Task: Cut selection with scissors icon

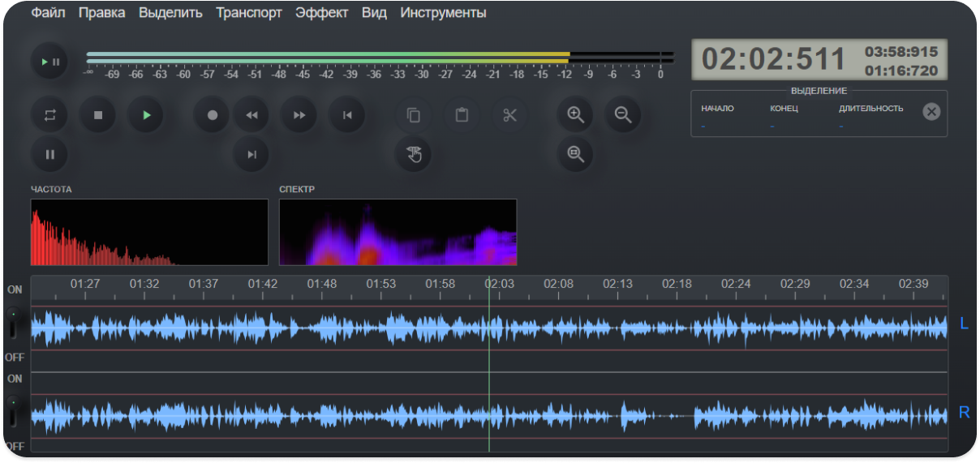Action: 509,115
